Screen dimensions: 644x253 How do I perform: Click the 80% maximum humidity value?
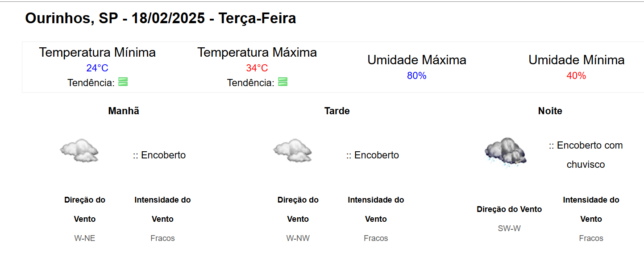pyautogui.click(x=416, y=76)
